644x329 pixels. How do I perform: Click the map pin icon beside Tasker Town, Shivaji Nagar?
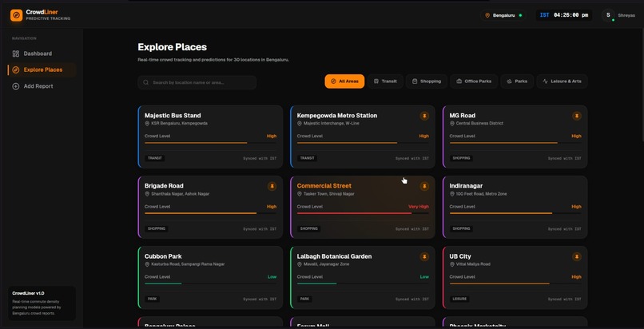click(300, 193)
